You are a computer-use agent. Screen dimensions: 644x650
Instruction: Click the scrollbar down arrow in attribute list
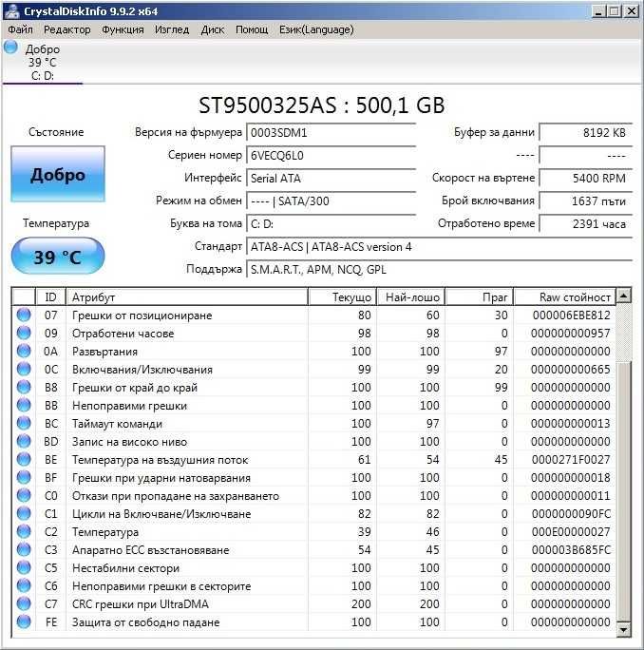pyautogui.click(x=623, y=629)
